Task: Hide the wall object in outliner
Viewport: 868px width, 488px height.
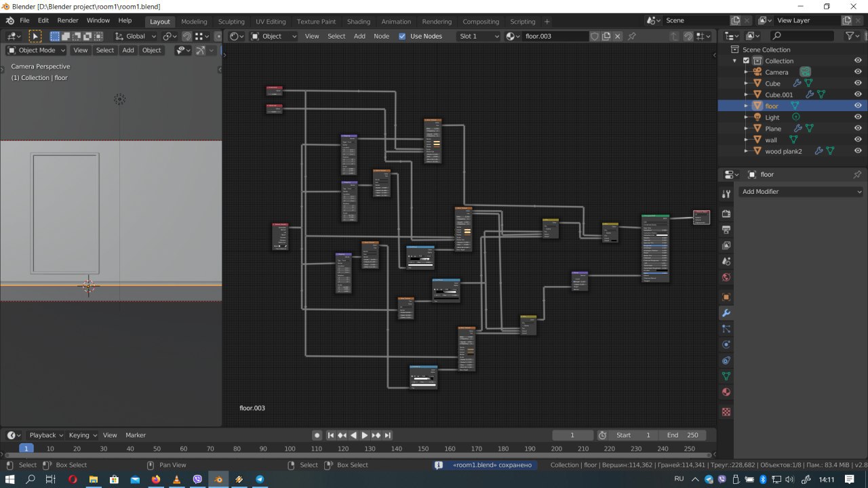Action: coord(858,140)
